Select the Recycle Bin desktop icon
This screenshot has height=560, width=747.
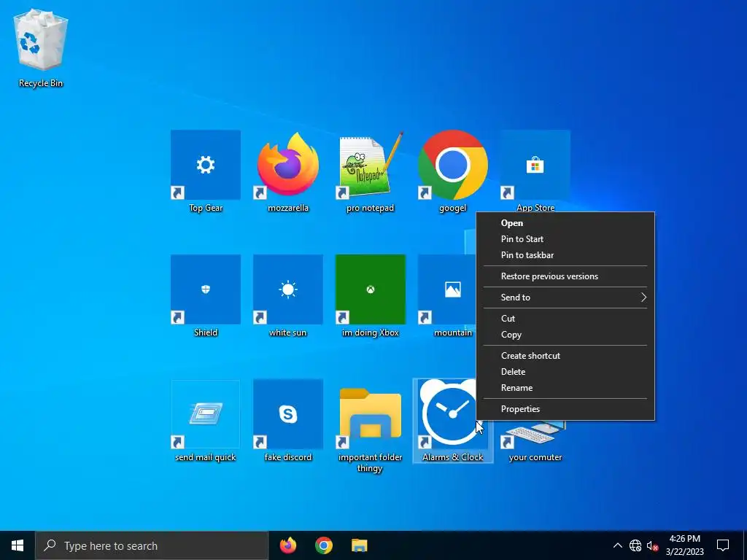click(41, 47)
